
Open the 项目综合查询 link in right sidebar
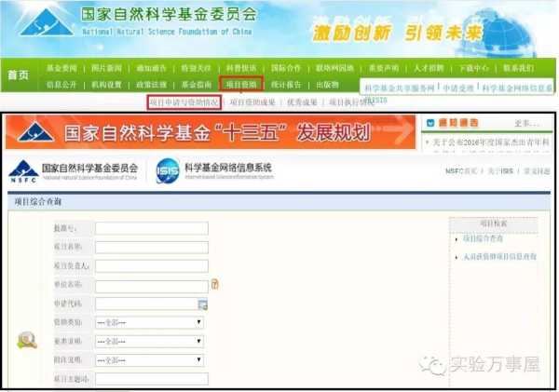click(483, 238)
